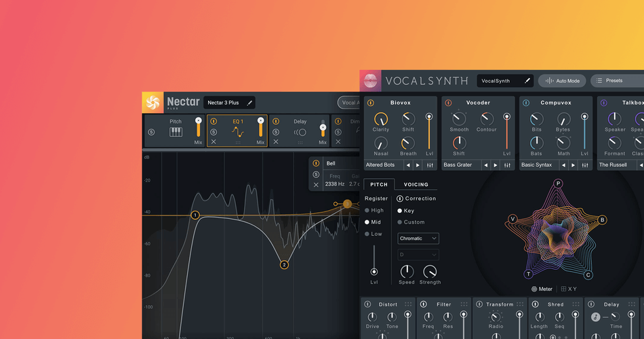Open the Pitch module piano keyboard icon
644x339 pixels.
pos(176,132)
